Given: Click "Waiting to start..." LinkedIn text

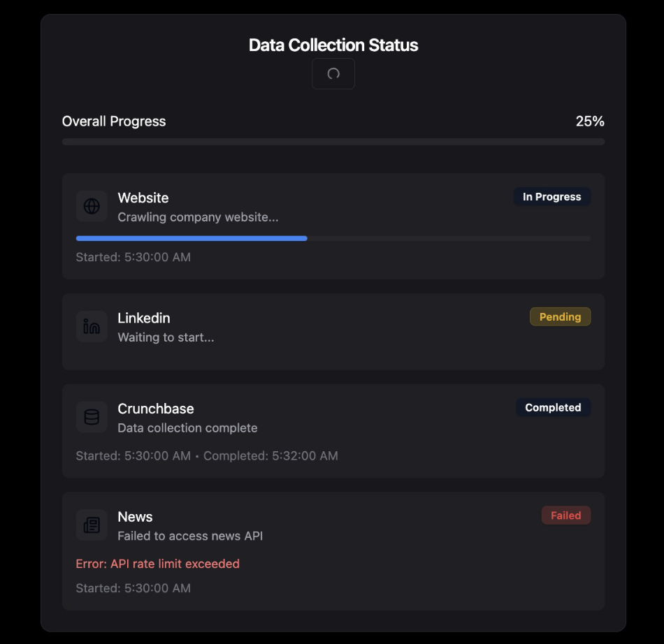Looking at the screenshot, I should pos(166,337).
